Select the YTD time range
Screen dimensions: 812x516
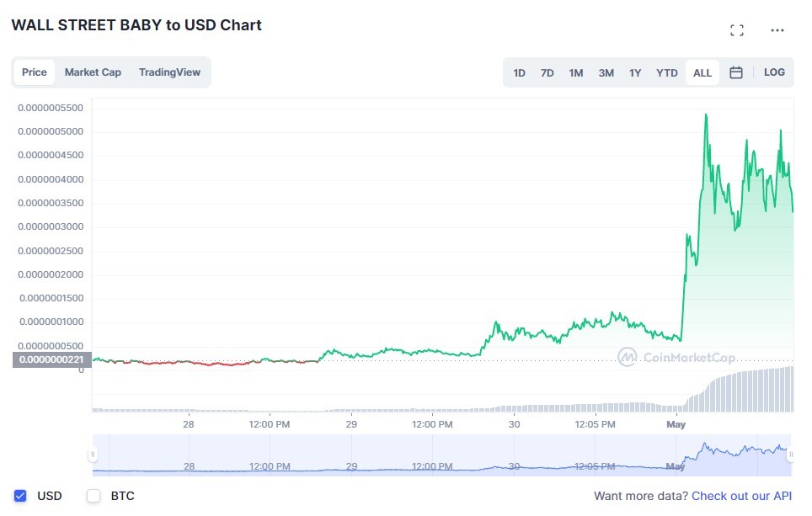click(666, 73)
